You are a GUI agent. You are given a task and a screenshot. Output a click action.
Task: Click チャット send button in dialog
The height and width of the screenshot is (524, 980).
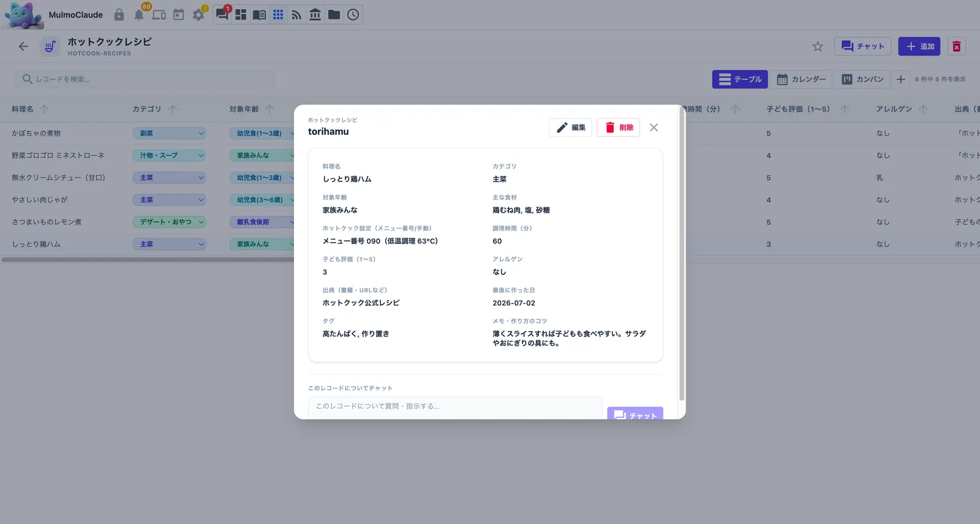635,414
